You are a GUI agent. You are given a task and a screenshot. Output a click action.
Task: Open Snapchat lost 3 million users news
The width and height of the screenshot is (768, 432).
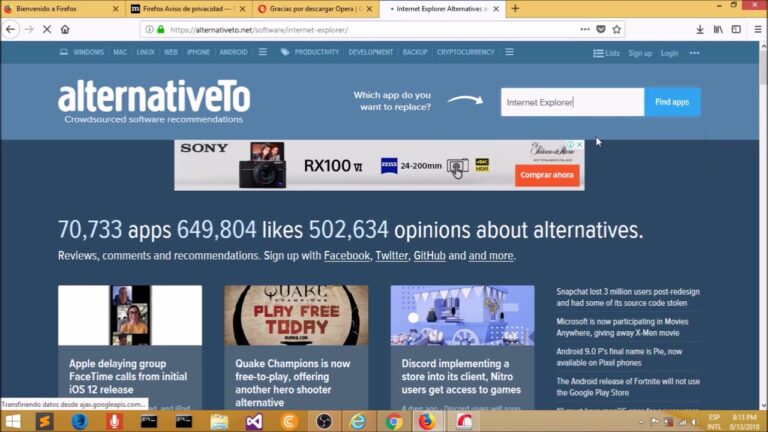pyautogui.click(x=628, y=297)
